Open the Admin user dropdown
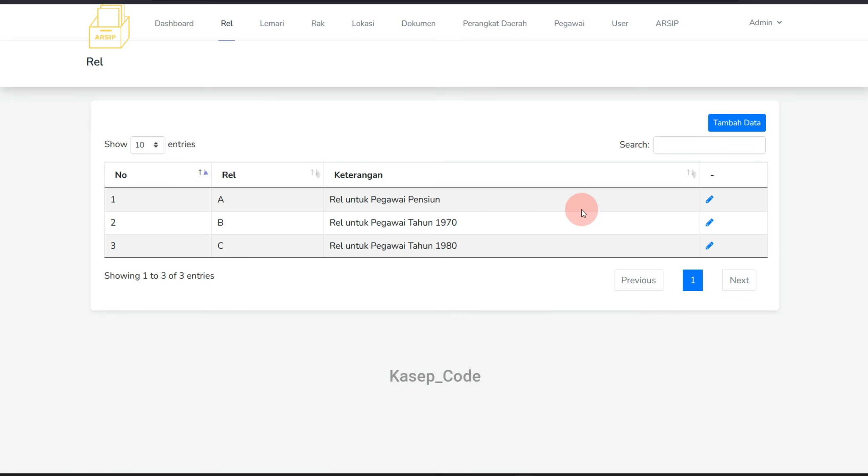The height and width of the screenshot is (476, 868). pos(765,22)
